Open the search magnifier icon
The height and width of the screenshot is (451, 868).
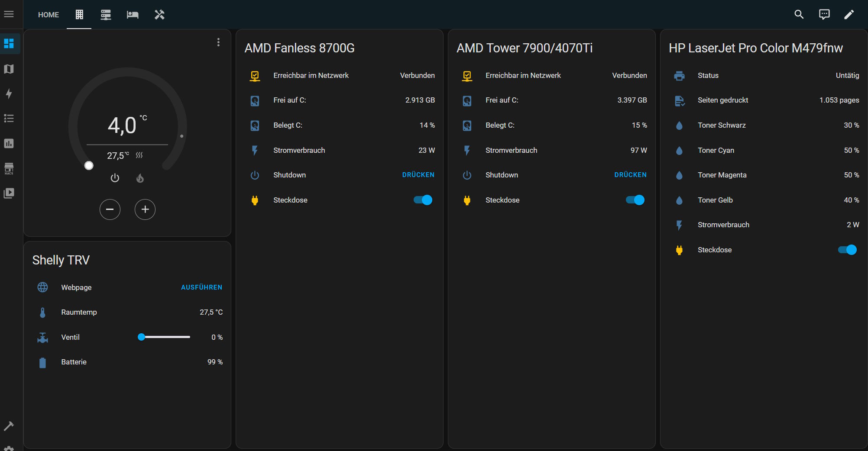click(799, 15)
